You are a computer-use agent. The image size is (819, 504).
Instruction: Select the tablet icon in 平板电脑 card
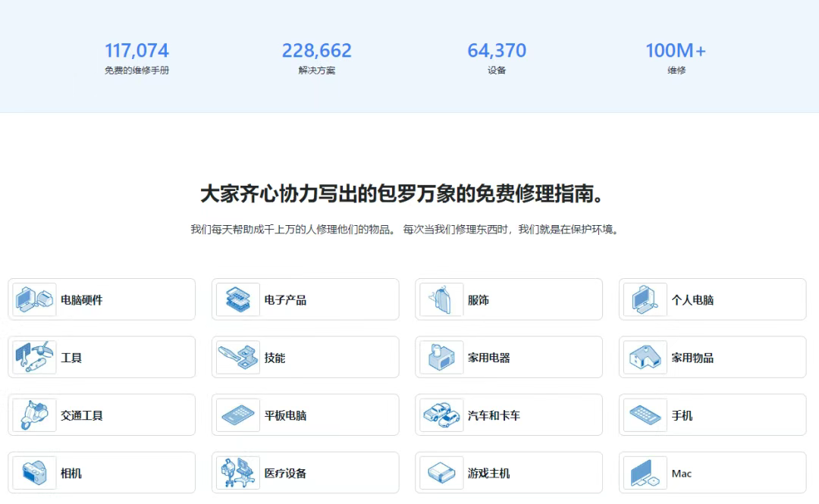pos(237,415)
